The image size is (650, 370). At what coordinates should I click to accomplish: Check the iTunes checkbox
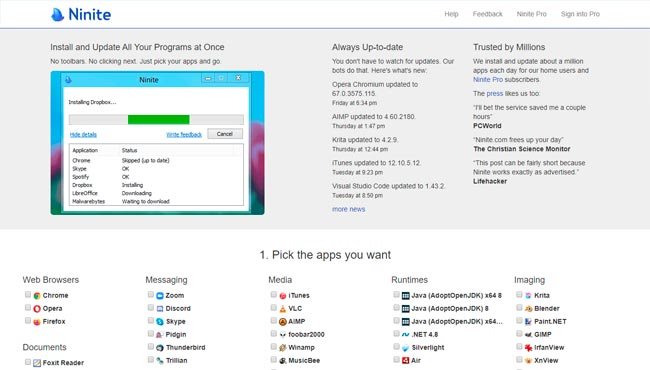coord(274,295)
